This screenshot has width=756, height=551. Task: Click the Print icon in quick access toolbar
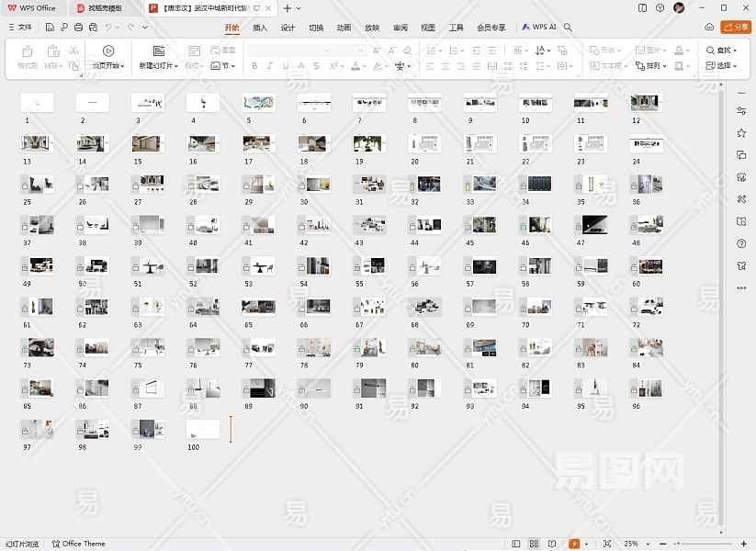pyautogui.click(x=79, y=28)
